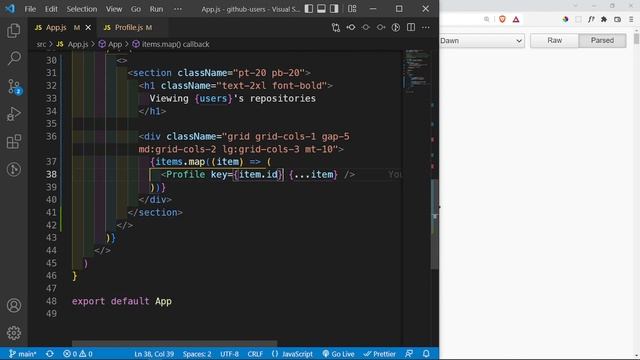
Task: Expand the hidden menu bar items ellipsis
Action: click(178, 9)
